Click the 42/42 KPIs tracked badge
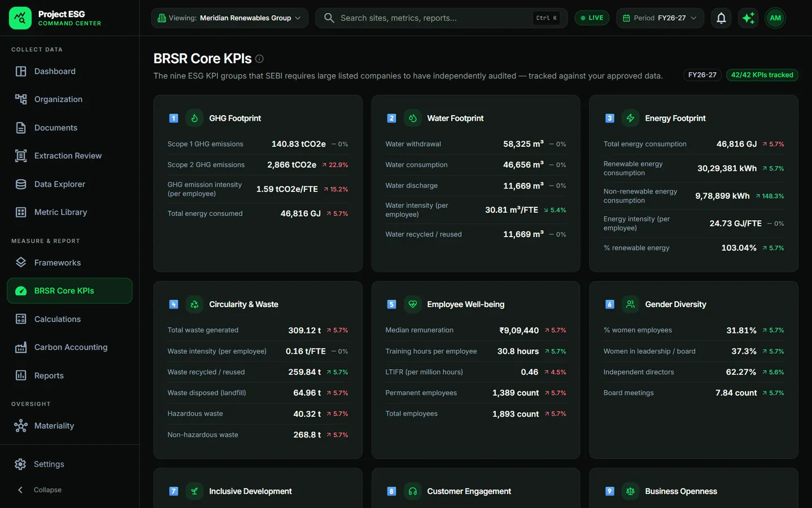Screen dimensions: 812x508 point(762,75)
